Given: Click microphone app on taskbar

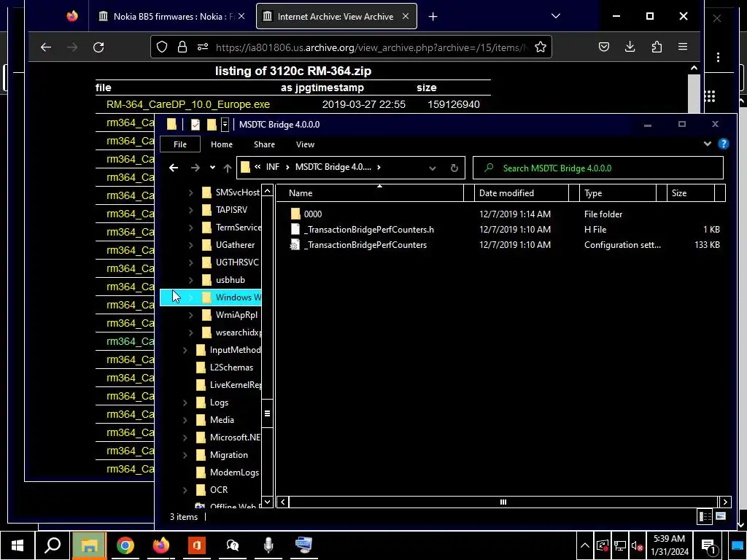Looking at the screenshot, I should 268,545.
